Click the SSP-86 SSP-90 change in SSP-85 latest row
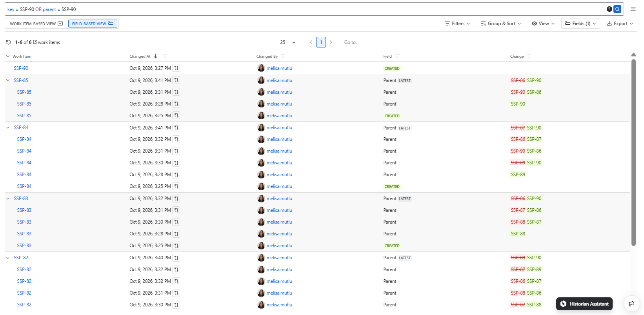This screenshot has width=644, height=315. tap(526, 80)
